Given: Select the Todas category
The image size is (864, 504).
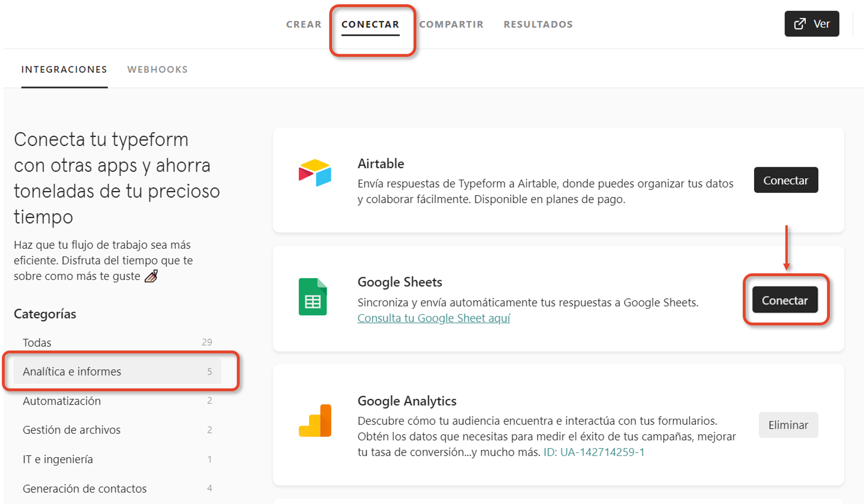Looking at the screenshot, I should tap(117, 342).
